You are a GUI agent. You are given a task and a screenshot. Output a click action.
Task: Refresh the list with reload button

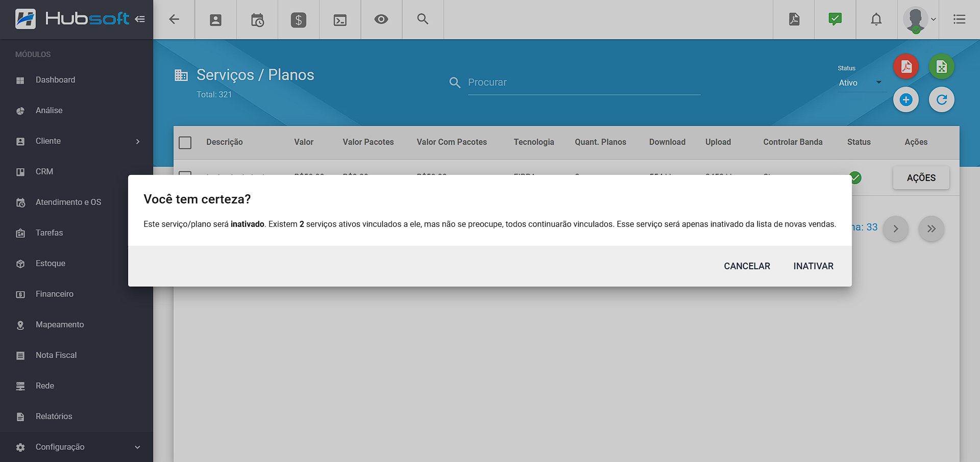(x=942, y=99)
